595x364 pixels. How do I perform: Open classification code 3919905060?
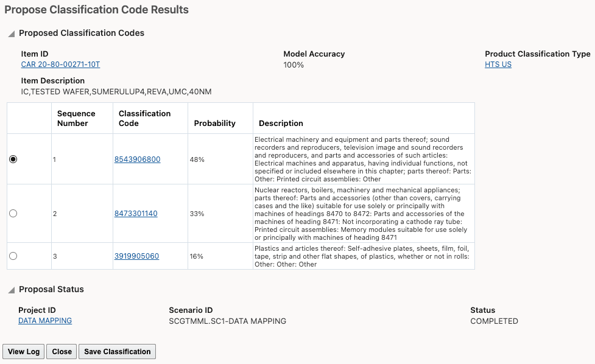tap(136, 256)
